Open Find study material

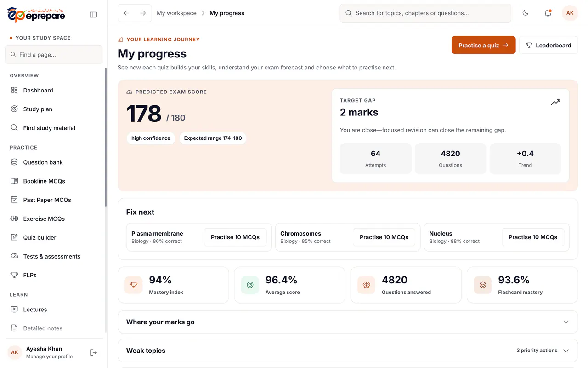click(53, 128)
